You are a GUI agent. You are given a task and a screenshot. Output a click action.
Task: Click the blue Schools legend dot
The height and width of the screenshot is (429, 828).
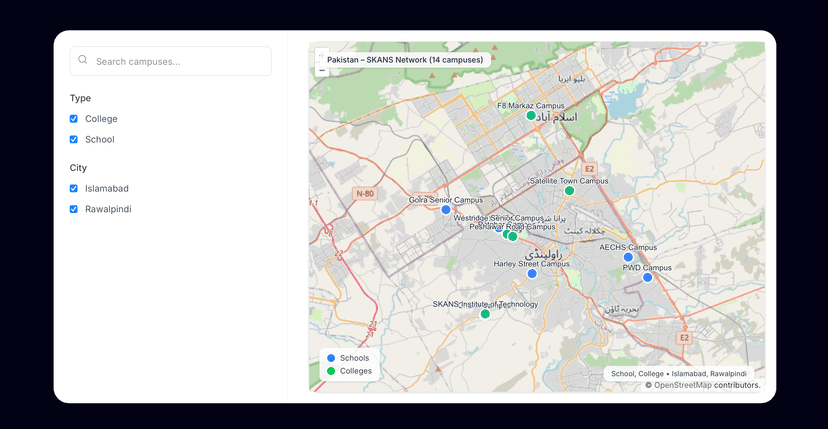pyautogui.click(x=331, y=358)
